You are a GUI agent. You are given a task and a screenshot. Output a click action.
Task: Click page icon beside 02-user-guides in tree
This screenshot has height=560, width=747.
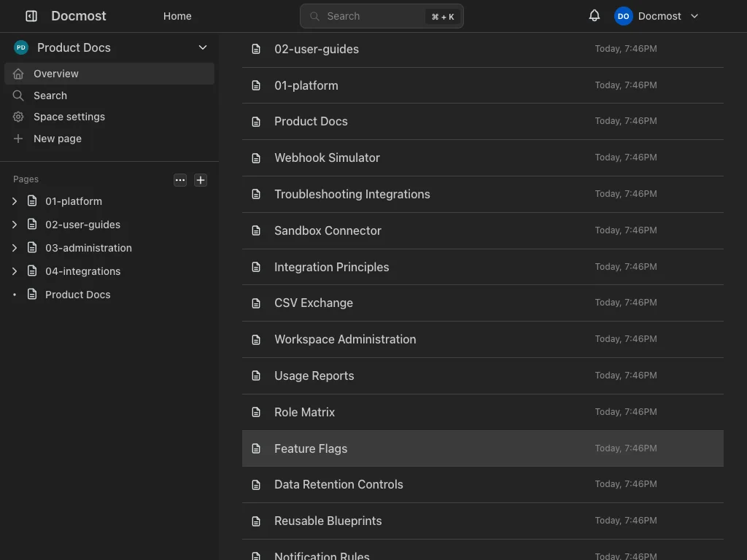click(x=32, y=225)
